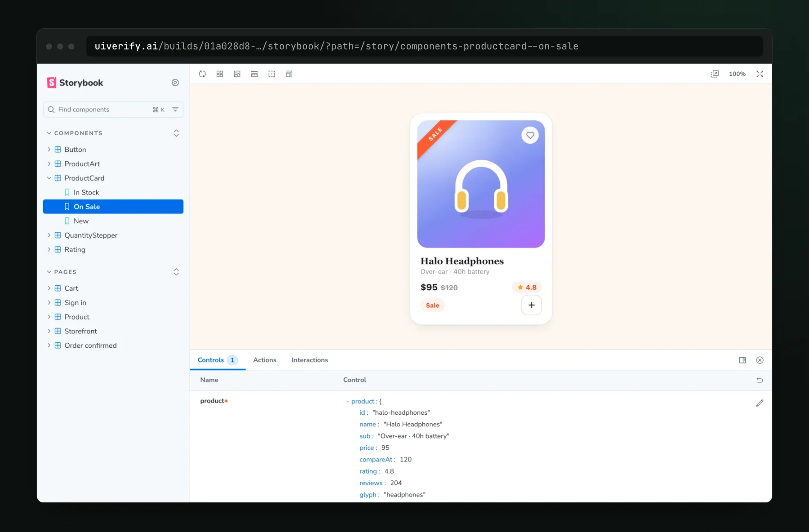Switch to the Controls tab
Viewport: 809px width, 532px height.
(x=218, y=360)
